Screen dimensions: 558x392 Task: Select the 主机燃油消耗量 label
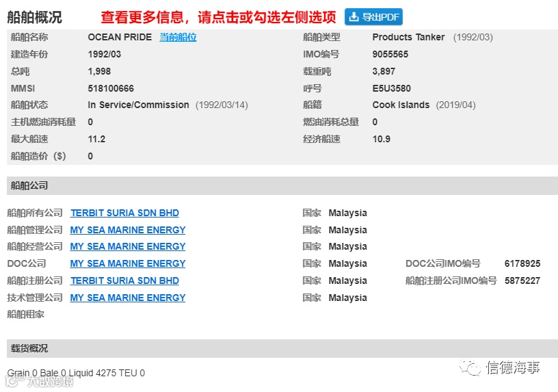coord(43,122)
